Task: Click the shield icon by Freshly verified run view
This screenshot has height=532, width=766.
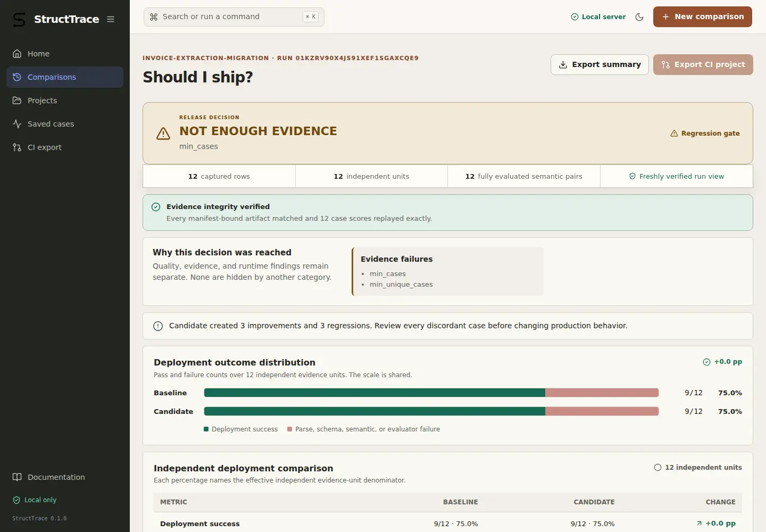Action: point(632,177)
